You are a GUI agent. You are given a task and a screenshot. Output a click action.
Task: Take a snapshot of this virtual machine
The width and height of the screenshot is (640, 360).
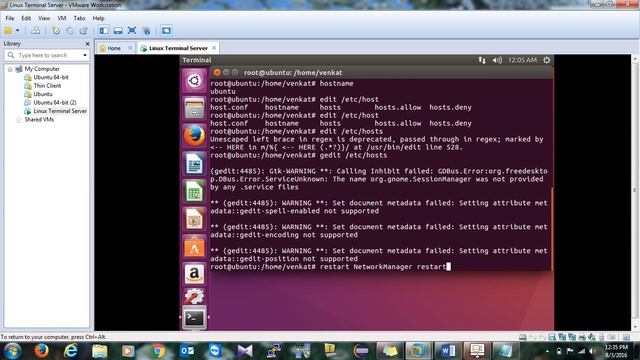click(56, 31)
